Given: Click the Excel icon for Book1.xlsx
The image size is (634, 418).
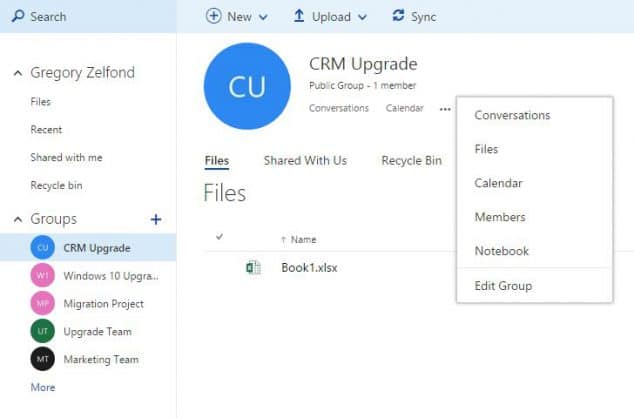Looking at the screenshot, I should (254, 268).
